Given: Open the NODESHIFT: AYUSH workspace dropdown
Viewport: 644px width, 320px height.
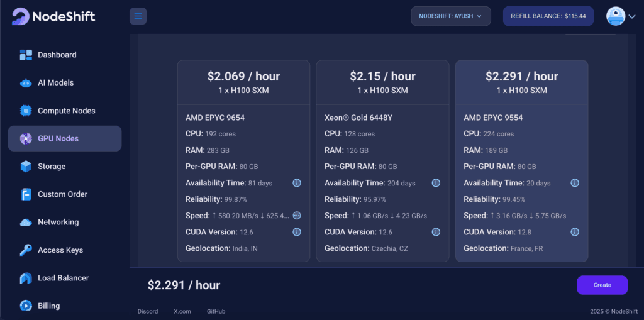Looking at the screenshot, I should coord(450,16).
